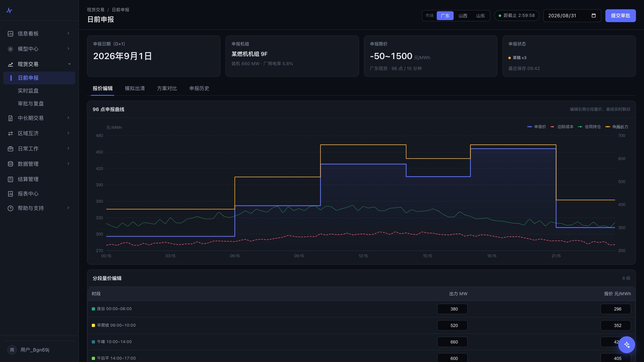The height and width of the screenshot is (362, 644).
Task: Click the 中长期交易 document icon
Action: 10,118
